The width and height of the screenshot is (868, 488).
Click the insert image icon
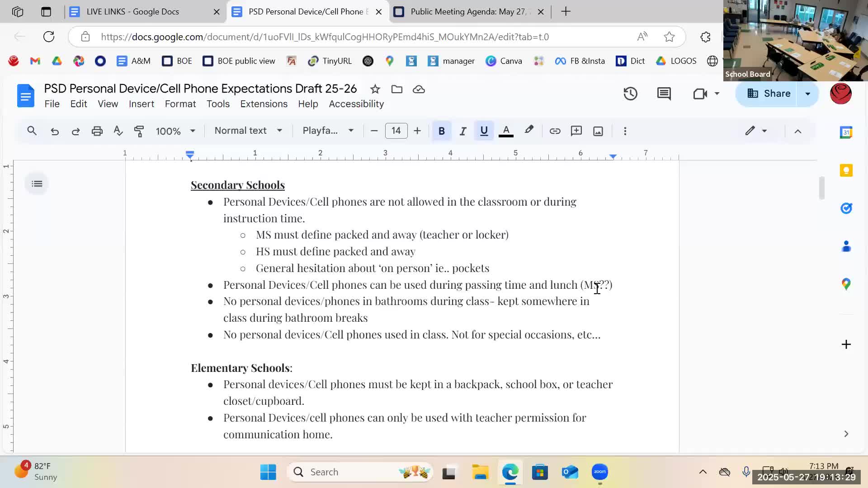coord(598,131)
